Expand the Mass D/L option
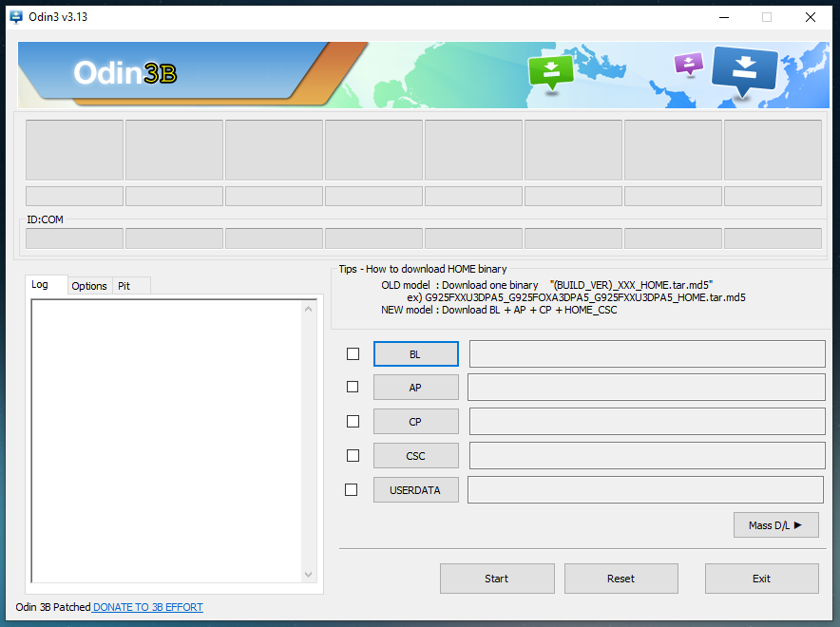 (775, 525)
